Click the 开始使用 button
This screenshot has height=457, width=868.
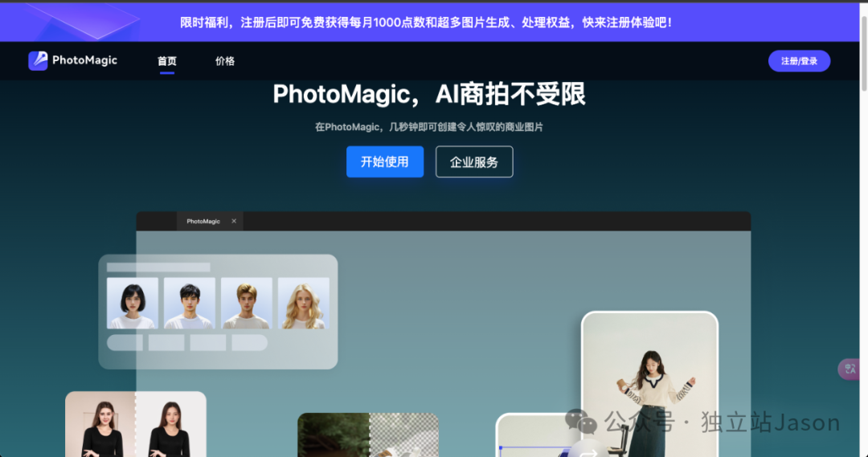[385, 161]
